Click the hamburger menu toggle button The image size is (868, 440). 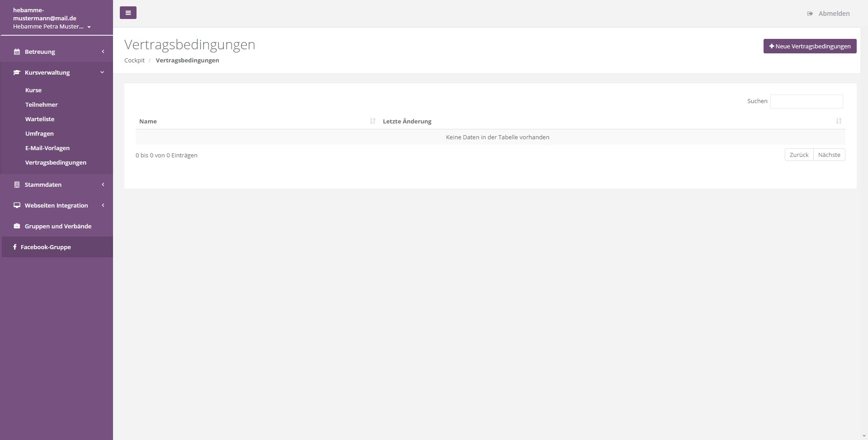tap(128, 13)
